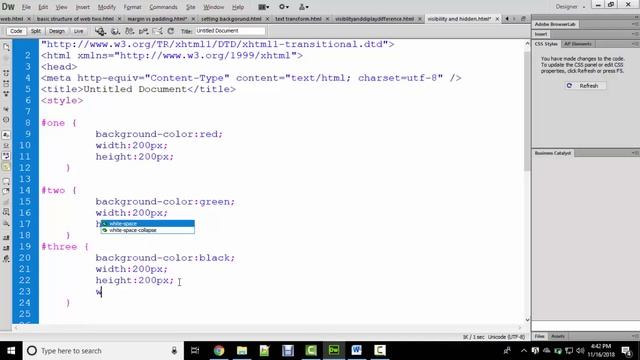Click the Refresh design view icon
Viewport: 640px width, 360px height.
[x=171, y=31]
